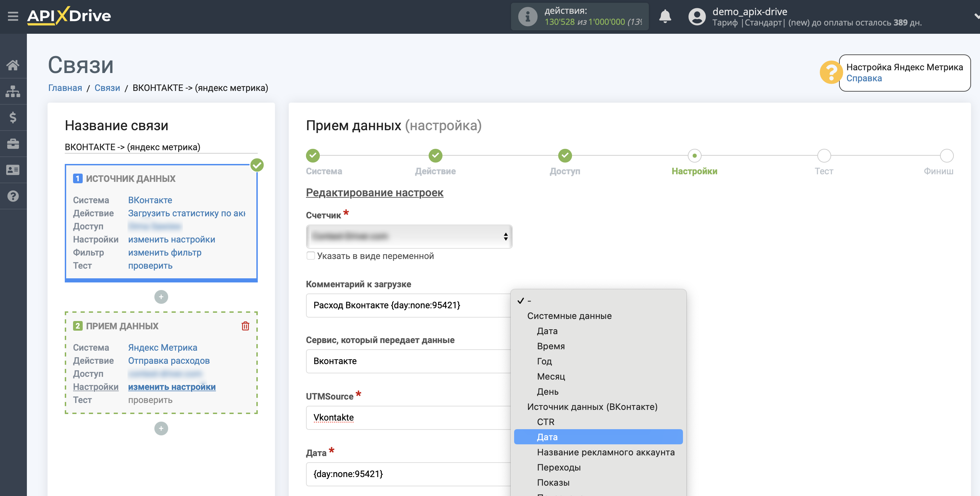Viewport: 980px width, 496px height.
Task: Select highlighted 'Дата' under Источник данных
Action: pos(598,437)
